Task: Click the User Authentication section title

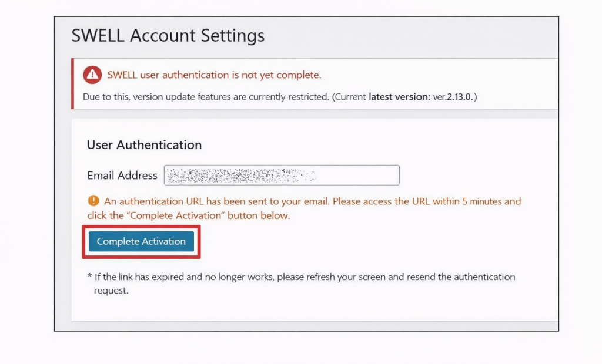Action: [x=143, y=144]
